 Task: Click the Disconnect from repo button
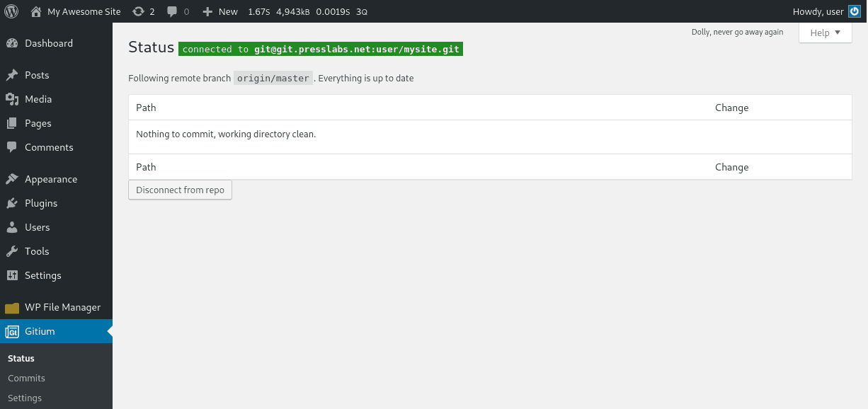(180, 190)
